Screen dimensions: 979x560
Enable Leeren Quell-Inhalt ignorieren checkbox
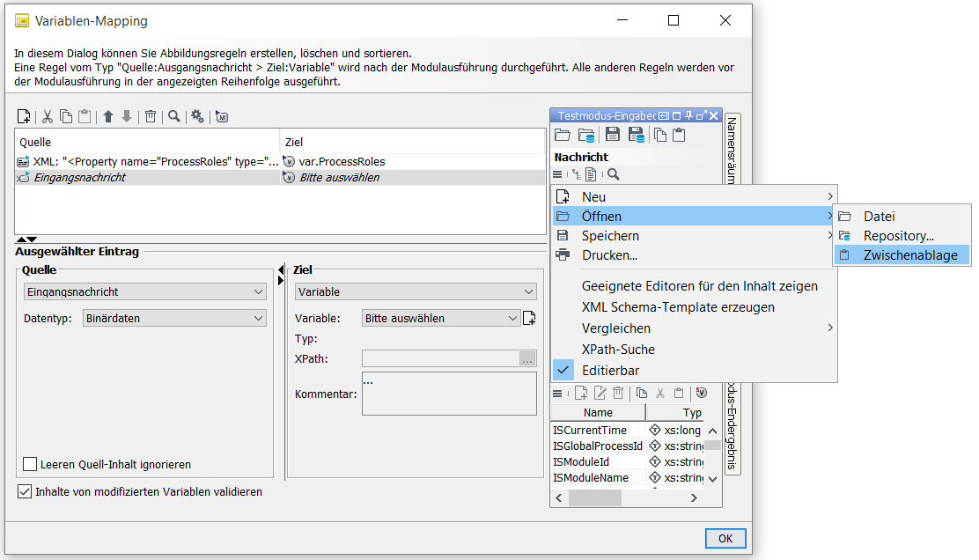pyautogui.click(x=31, y=464)
